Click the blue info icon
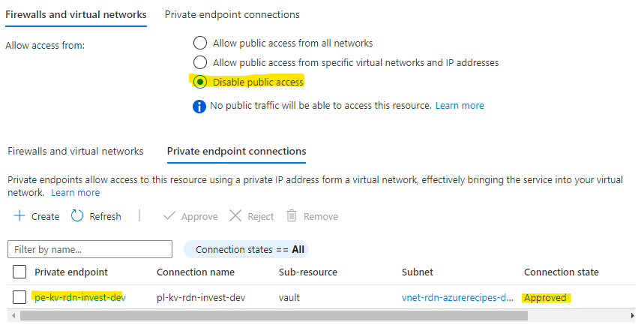644x328 pixels. click(x=199, y=106)
